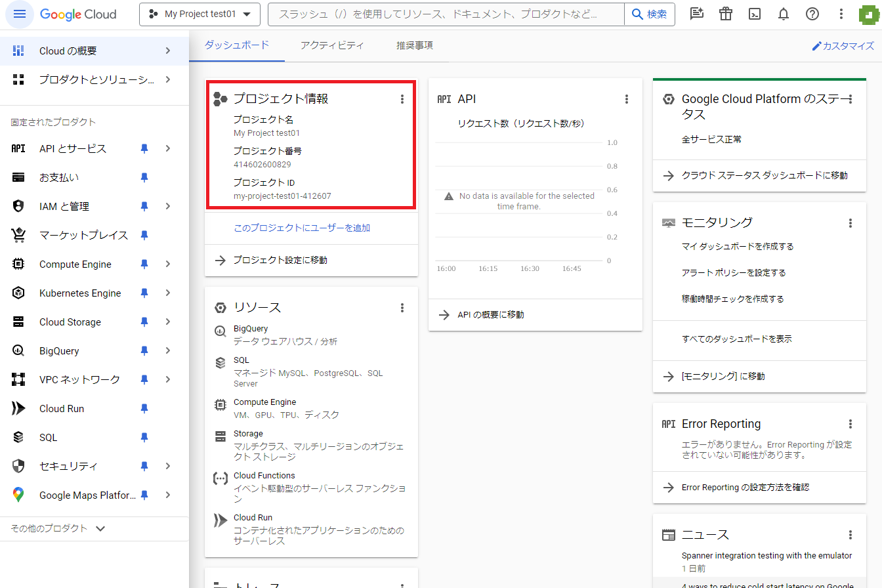The height and width of the screenshot is (588, 882).
Task: Open the My Project test01 project selector
Action: (199, 14)
